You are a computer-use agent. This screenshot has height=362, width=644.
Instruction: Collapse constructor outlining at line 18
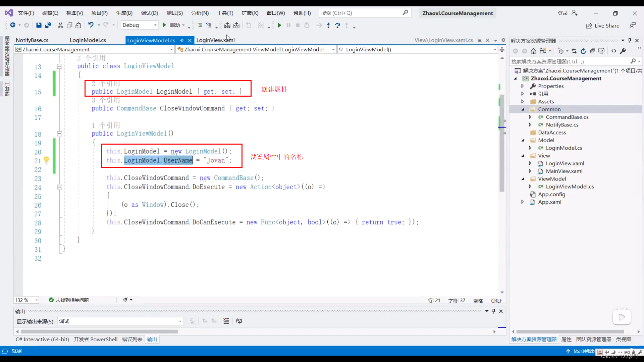(59, 134)
